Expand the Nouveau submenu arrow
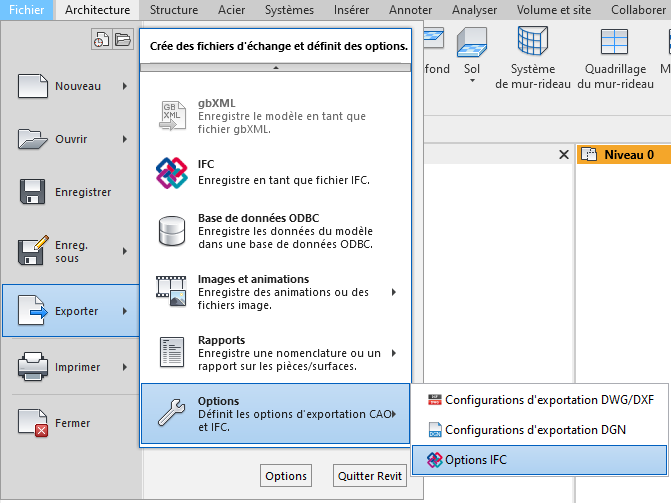 click(125, 86)
